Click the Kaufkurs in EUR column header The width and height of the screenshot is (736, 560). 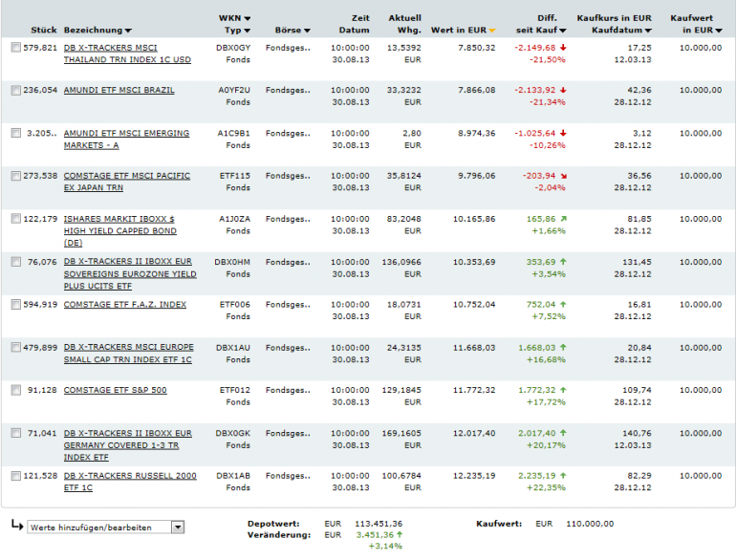(614, 18)
